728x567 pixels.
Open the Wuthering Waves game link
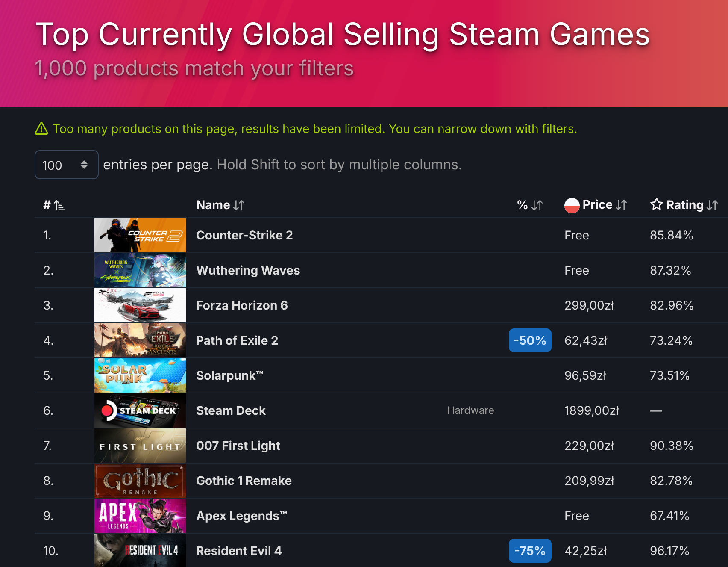(x=248, y=270)
